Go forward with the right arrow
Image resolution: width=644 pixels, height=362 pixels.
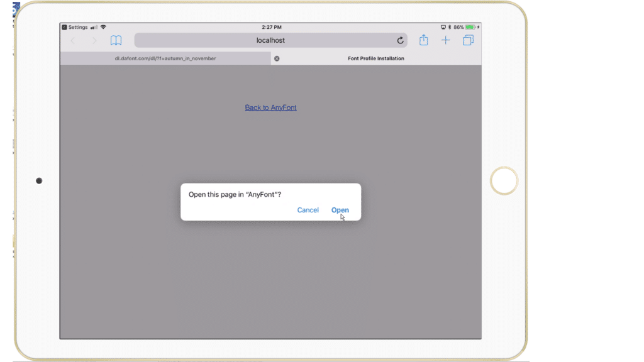click(x=94, y=40)
